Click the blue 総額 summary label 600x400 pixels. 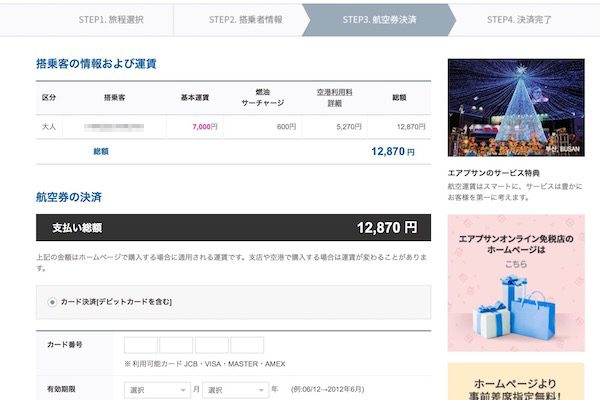[101, 152]
